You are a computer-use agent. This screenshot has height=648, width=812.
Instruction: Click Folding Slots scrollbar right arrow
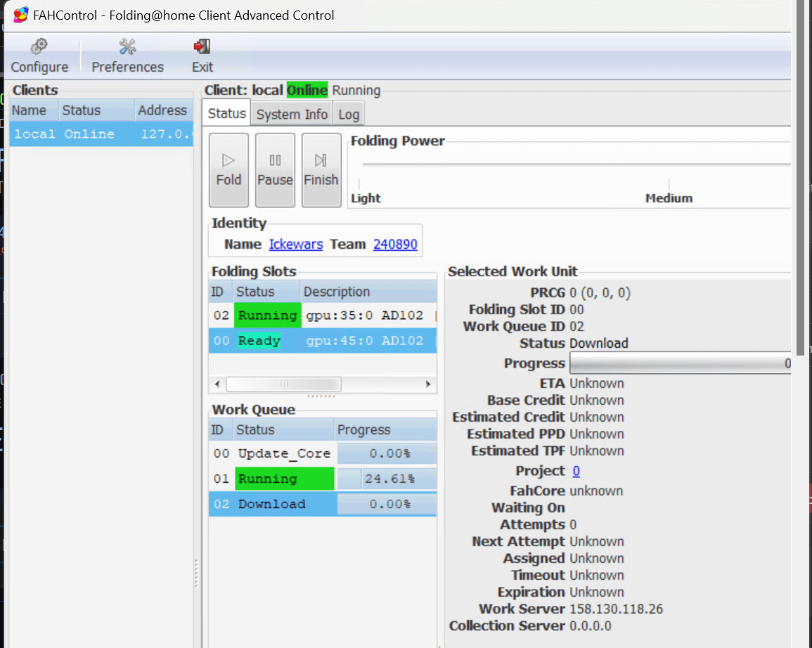coord(427,384)
